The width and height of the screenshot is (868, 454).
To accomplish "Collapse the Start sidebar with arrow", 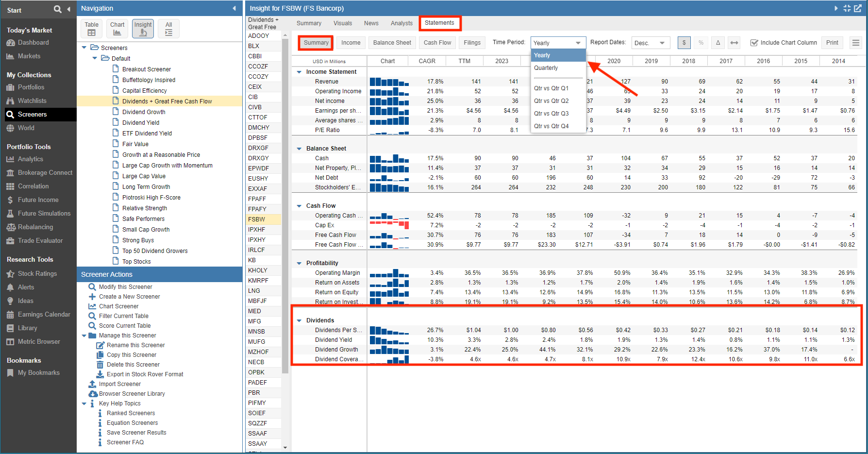I will pyautogui.click(x=68, y=9).
